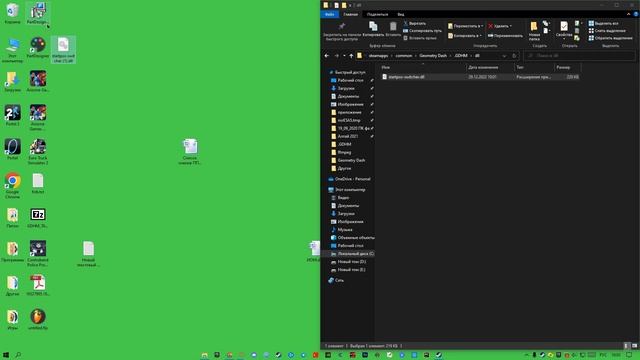The image size is (640, 360).
Task: Select the Euro Truck Simulator 2 desktop icon
Action: tap(38, 152)
